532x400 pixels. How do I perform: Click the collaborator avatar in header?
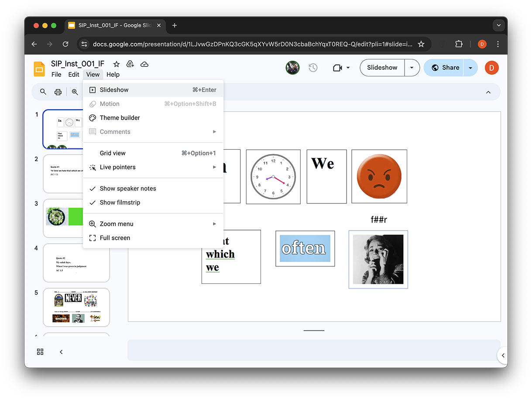(x=292, y=68)
